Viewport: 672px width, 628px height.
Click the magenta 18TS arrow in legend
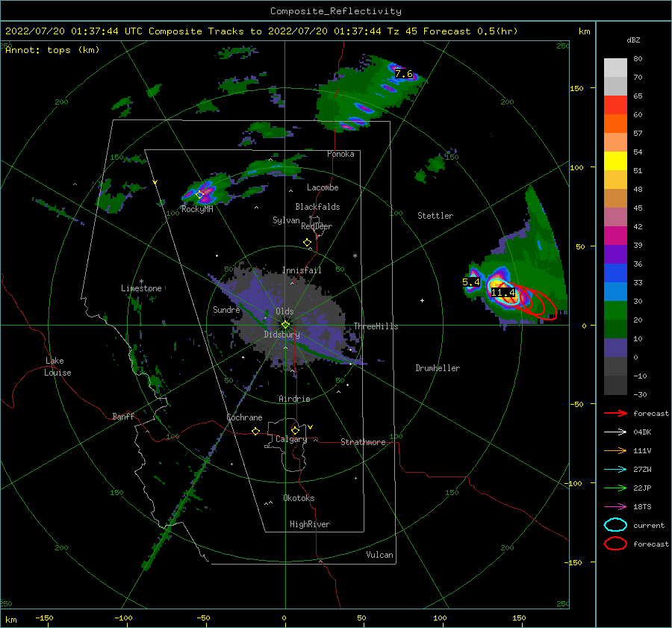pos(615,507)
